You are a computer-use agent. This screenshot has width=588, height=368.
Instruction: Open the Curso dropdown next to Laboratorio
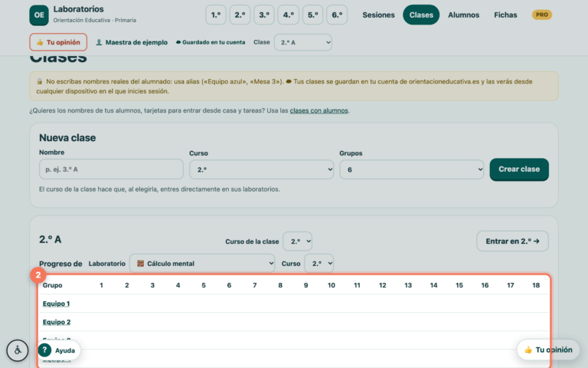(318, 263)
